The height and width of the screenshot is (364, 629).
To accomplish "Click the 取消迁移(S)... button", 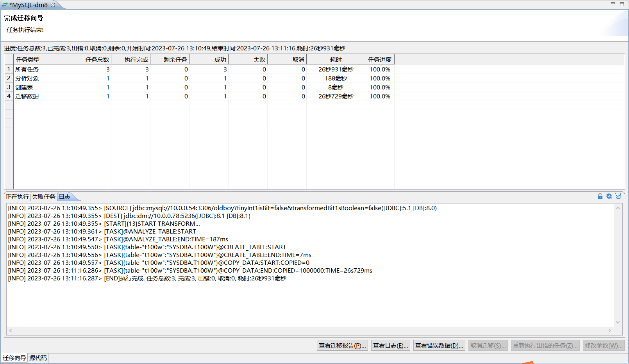I will click(488, 346).
